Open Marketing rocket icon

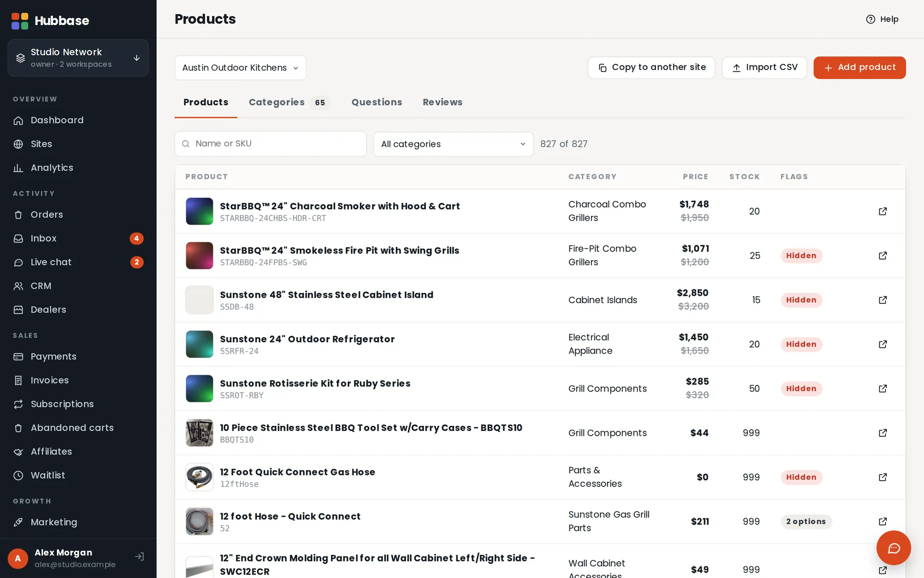click(x=18, y=522)
